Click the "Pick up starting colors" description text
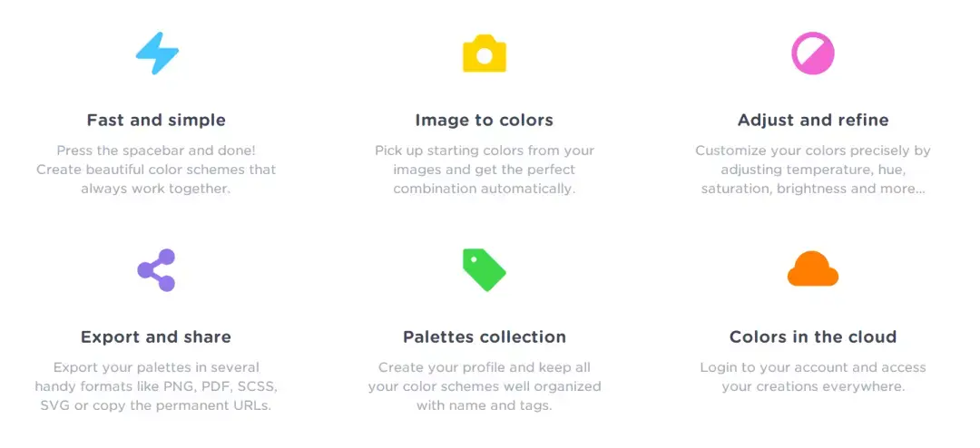The width and height of the screenshot is (980, 448). point(485,170)
